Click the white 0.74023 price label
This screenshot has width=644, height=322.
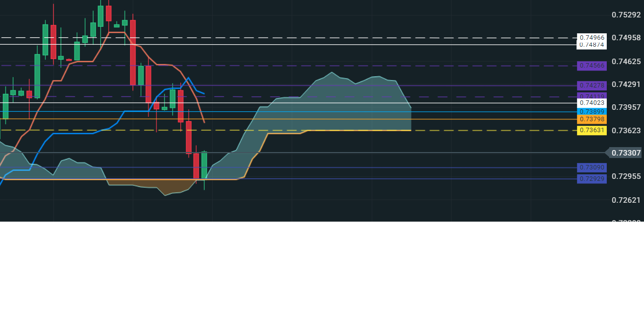coord(592,103)
